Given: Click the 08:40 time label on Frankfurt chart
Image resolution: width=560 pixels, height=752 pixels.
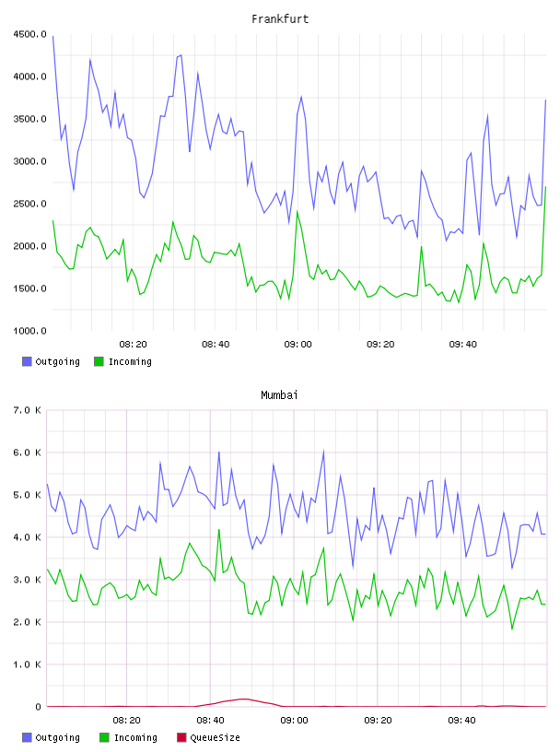Looking at the screenshot, I should [x=216, y=345].
